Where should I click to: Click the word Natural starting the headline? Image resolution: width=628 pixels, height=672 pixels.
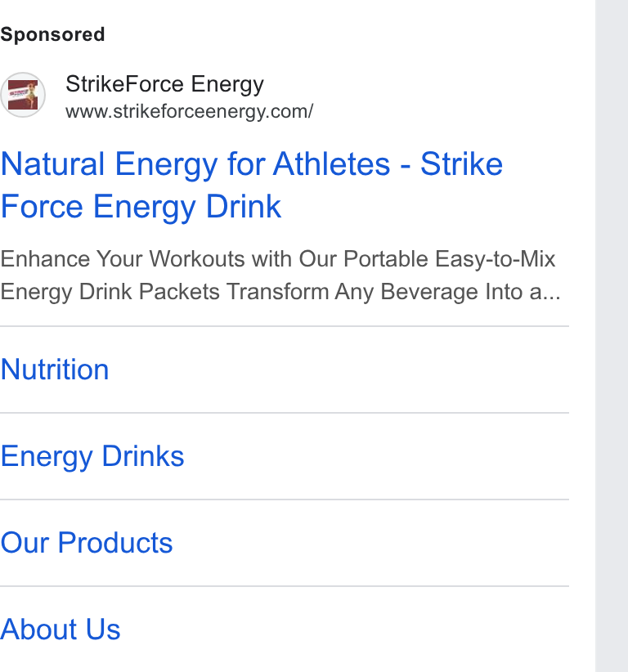[x=52, y=164]
